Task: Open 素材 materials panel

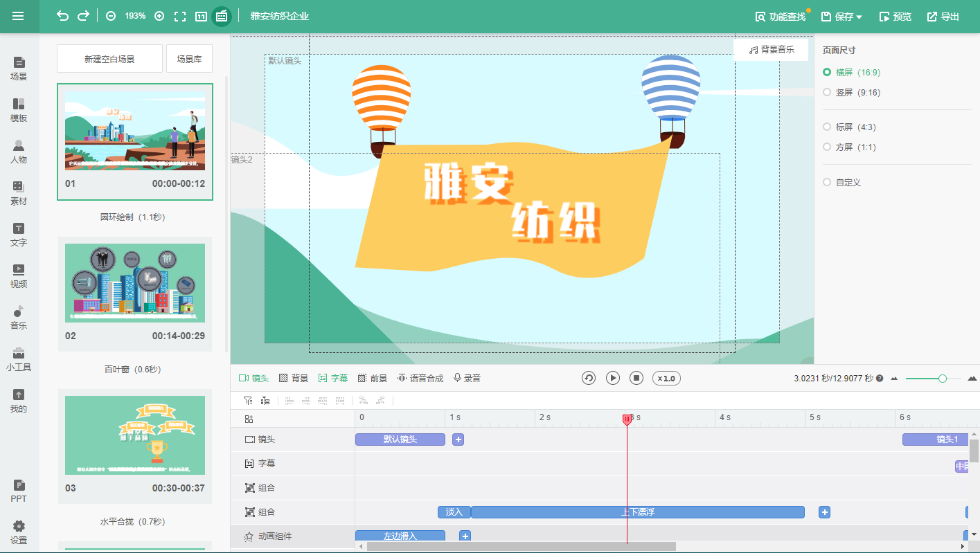Action: point(19,194)
